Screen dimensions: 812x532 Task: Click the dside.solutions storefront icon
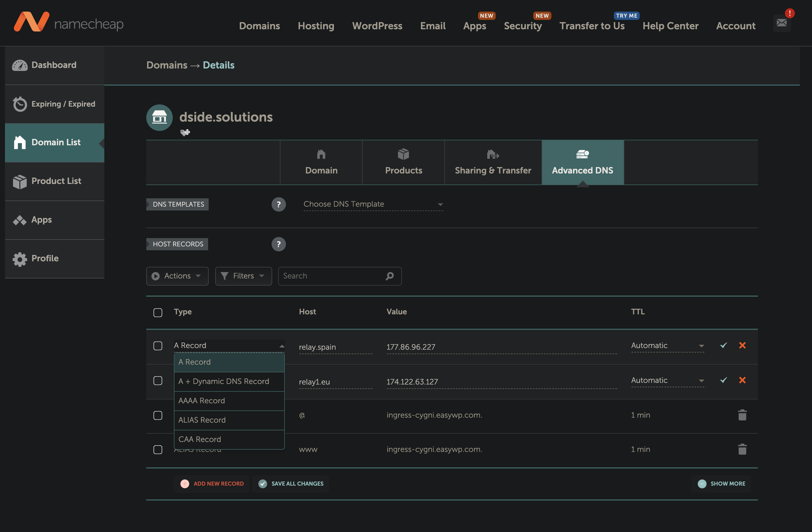(x=159, y=117)
